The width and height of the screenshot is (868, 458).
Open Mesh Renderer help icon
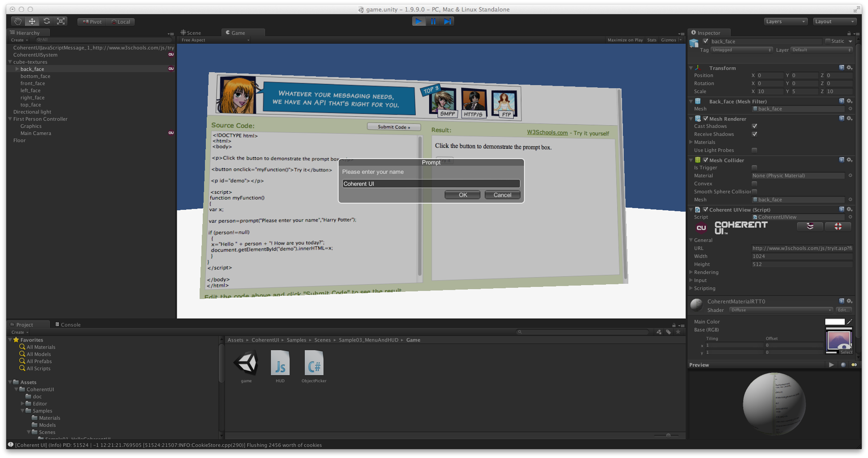842,119
